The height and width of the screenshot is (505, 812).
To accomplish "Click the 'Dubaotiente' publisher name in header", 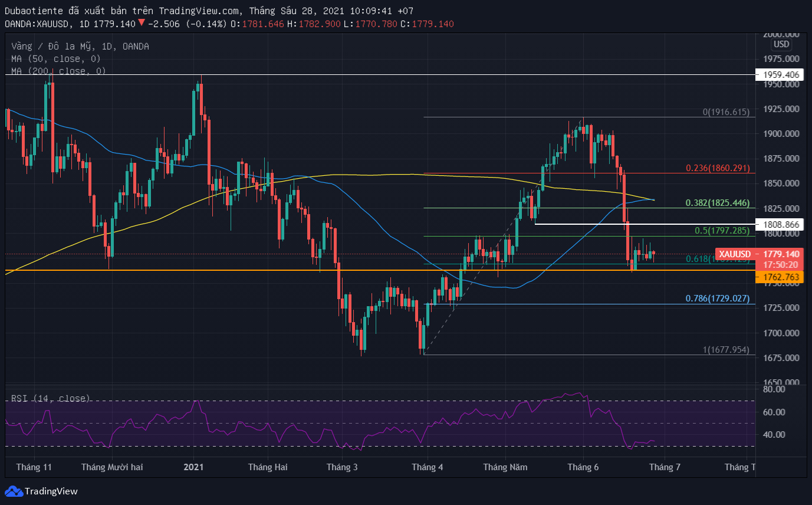I will [x=34, y=10].
